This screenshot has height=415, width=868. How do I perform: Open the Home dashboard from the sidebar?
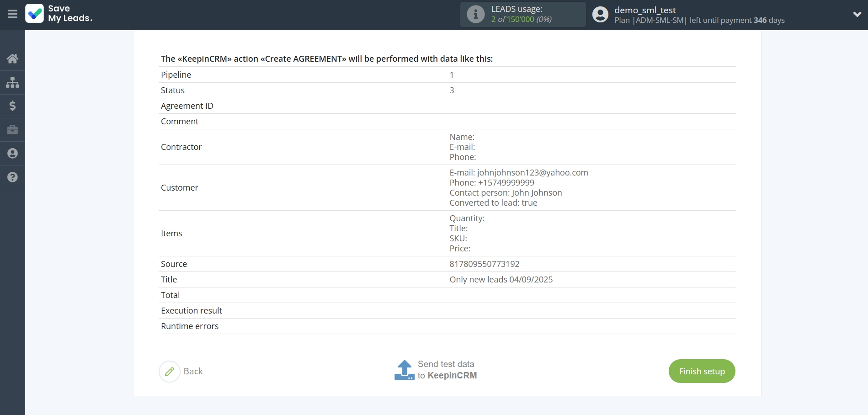(x=12, y=59)
